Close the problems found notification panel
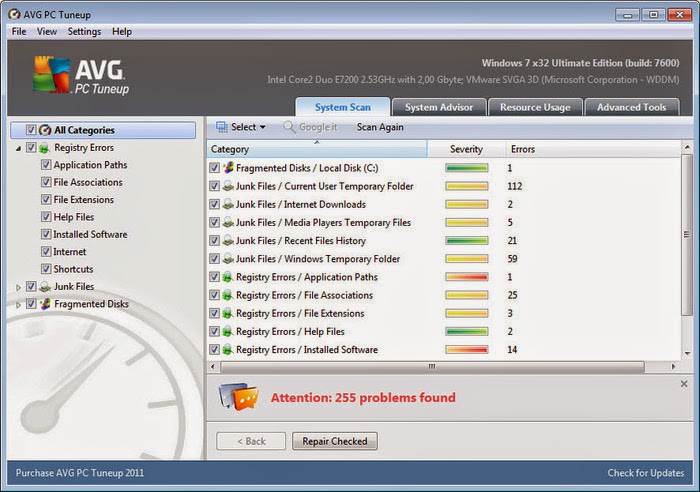Viewport: 700px width, 492px height. pyautogui.click(x=684, y=384)
